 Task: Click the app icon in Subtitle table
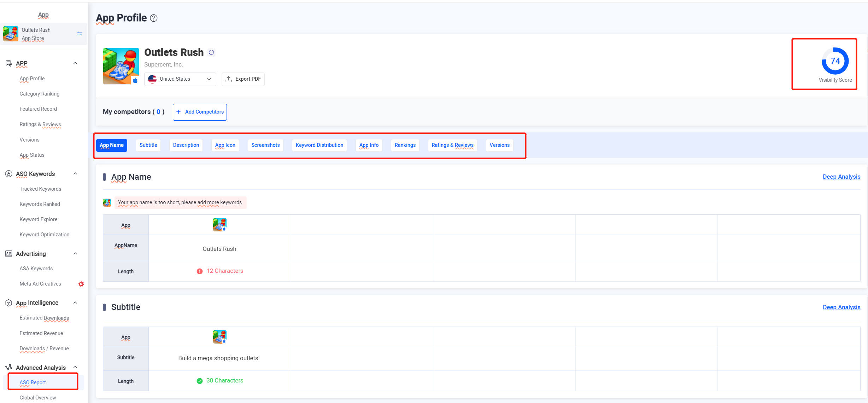point(219,337)
